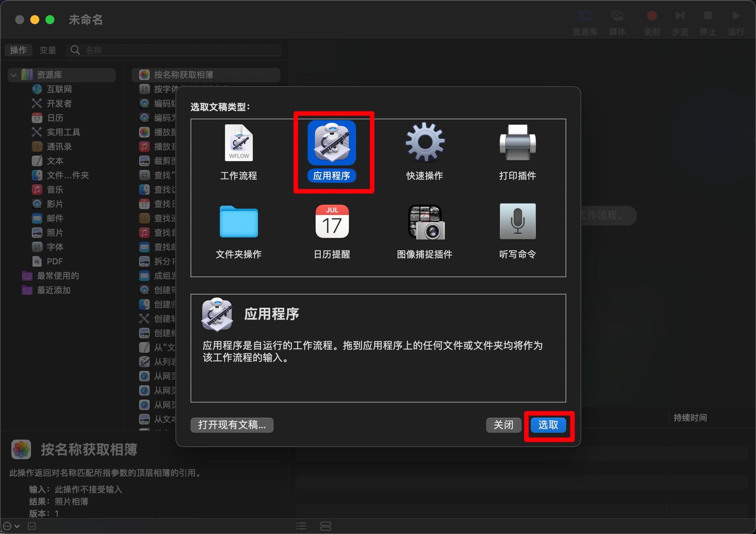
Task: 点按名称搜索框
Action: [174, 50]
